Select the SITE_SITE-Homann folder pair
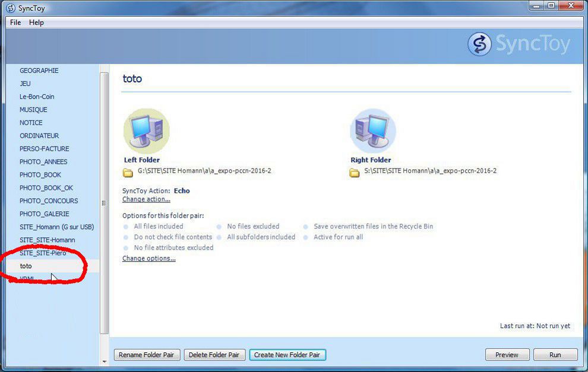This screenshot has width=588, height=372. [48, 240]
